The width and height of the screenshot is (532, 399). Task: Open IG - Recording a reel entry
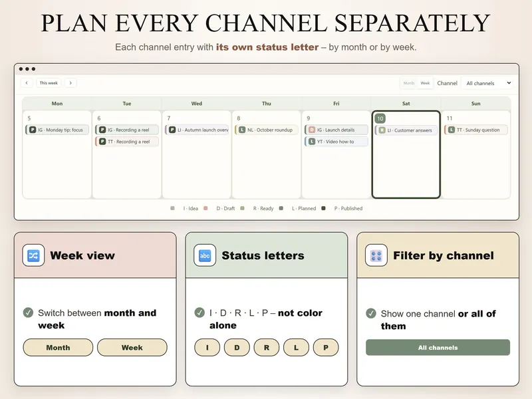[127, 130]
